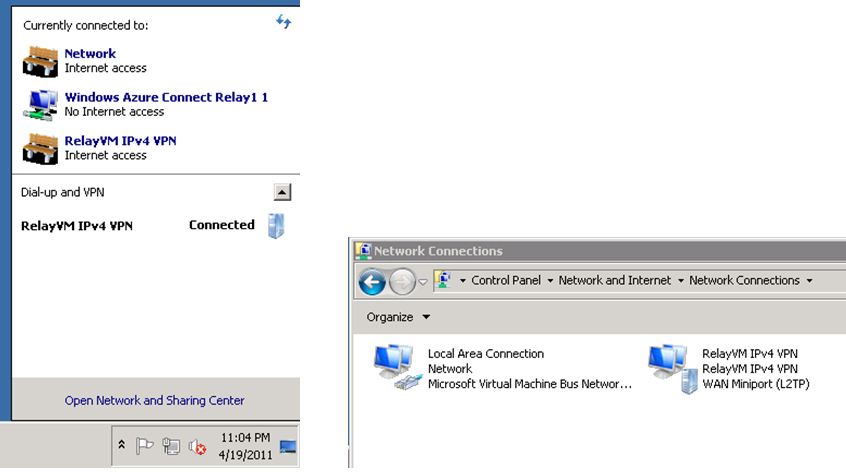
Task: Expand dropdown arrow after Control Panel
Action: click(550, 281)
